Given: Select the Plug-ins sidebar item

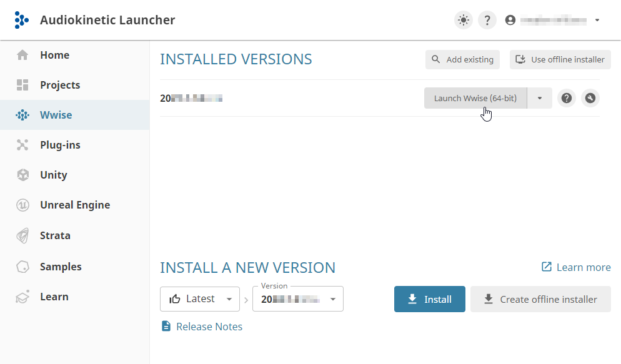Looking at the screenshot, I should tap(60, 145).
